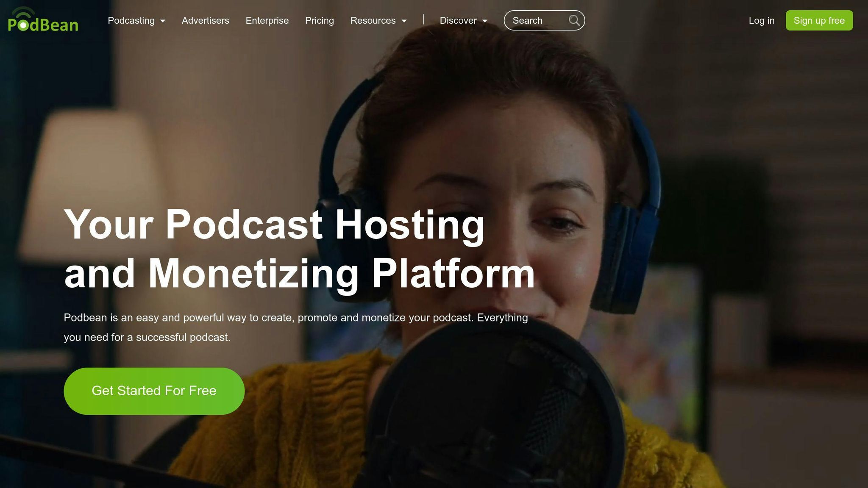This screenshot has width=868, height=488.
Task: Open the Enterprise page
Action: (x=267, y=20)
